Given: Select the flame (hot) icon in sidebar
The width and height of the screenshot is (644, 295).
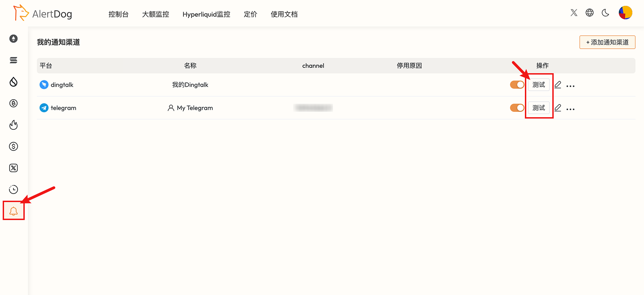Looking at the screenshot, I should pos(13,125).
